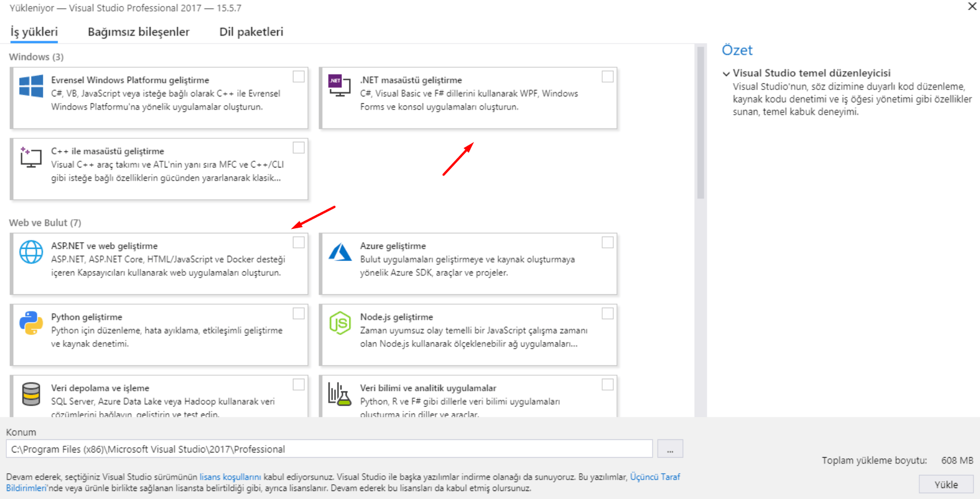
Task: Switch to the Bağımsız bileşenler tab
Action: pyautogui.click(x=138, y=32)
